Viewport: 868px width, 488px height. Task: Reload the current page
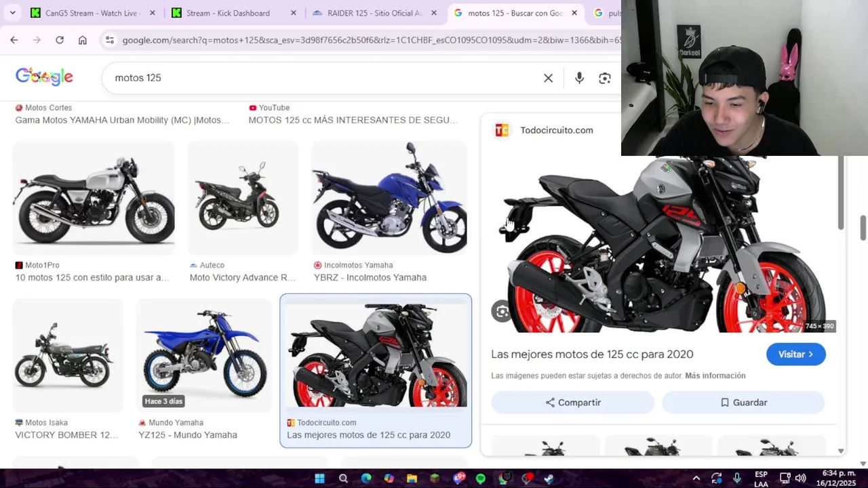coord(60,40)
